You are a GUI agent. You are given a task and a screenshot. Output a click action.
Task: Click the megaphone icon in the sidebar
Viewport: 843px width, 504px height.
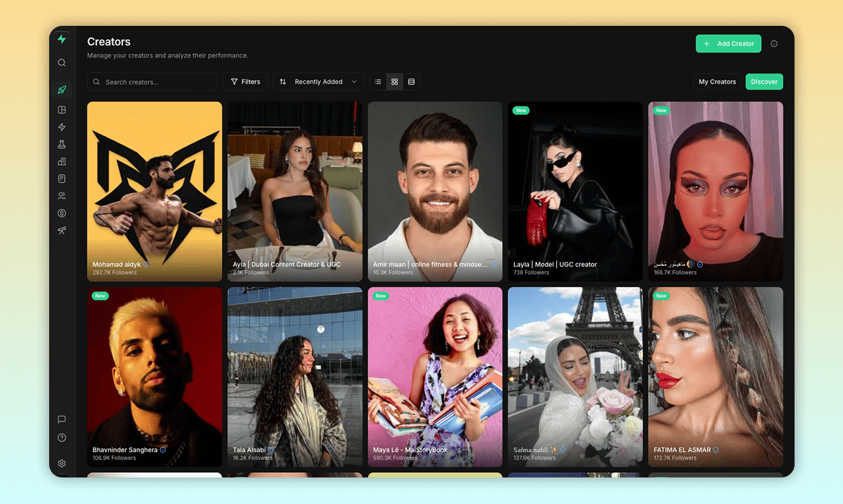tap(62, 231)
